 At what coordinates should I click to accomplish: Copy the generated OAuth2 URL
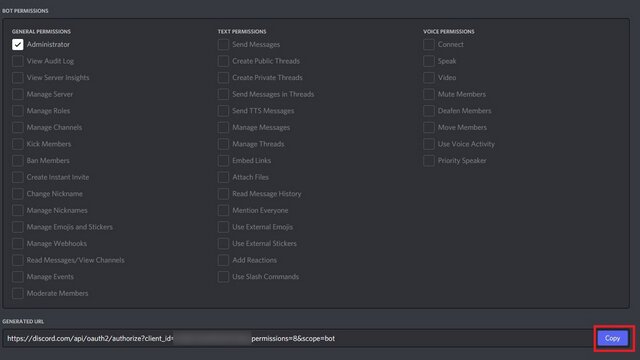(613, 338)
